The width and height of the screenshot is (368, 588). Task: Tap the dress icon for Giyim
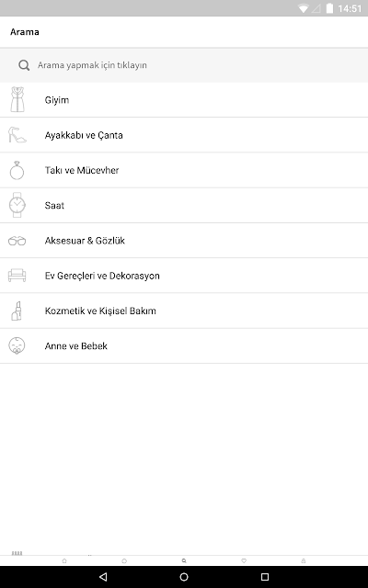coord(17,99)
